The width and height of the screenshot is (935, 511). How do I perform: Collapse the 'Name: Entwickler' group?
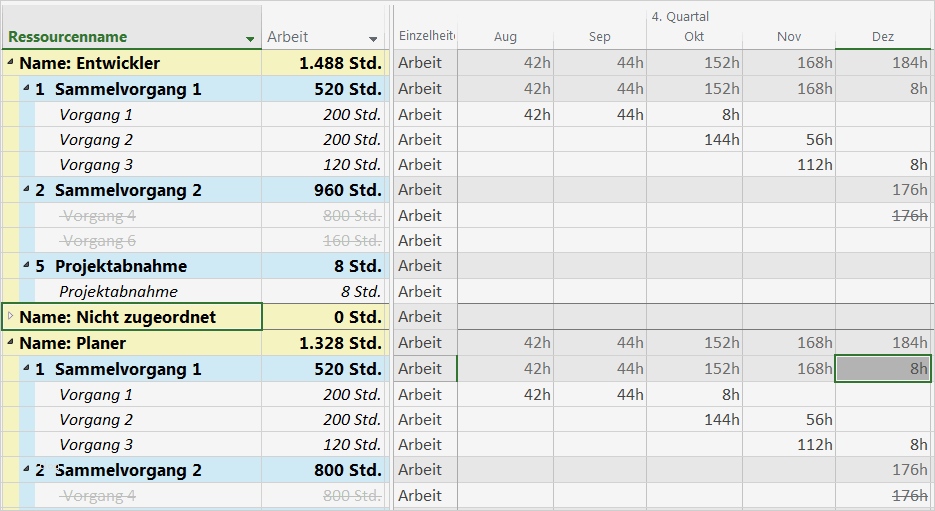pos(10,63)
